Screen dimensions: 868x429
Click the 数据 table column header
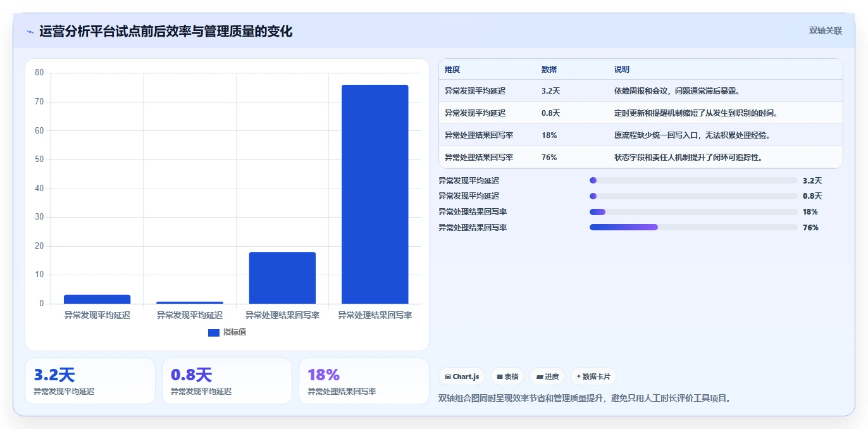549,70
